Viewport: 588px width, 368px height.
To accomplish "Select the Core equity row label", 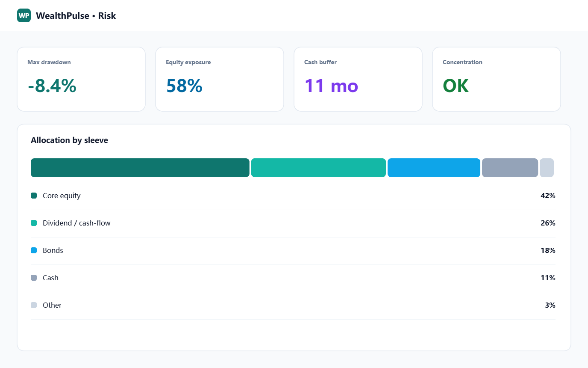I will point(62,196).
